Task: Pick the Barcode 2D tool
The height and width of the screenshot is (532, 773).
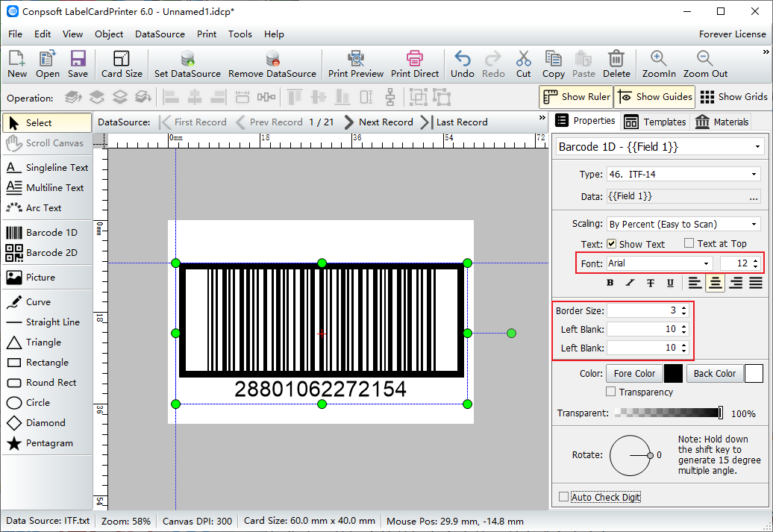Action: tap(47, 252)
